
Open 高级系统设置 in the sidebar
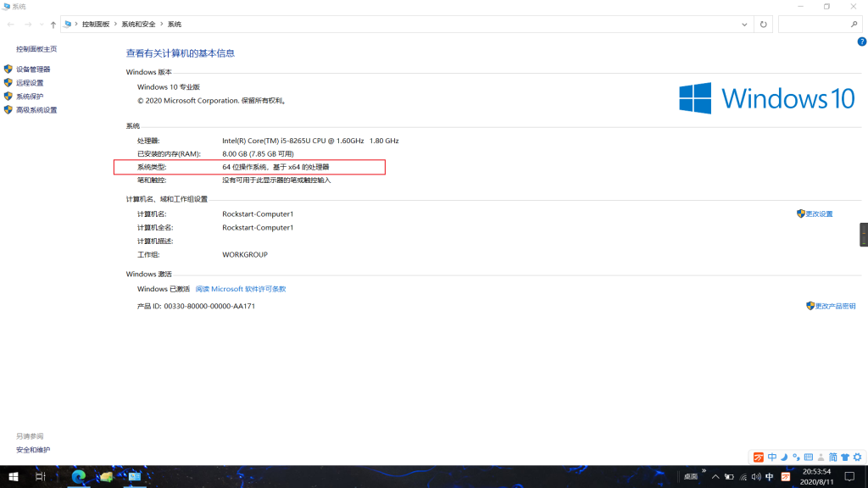(36, 110)
